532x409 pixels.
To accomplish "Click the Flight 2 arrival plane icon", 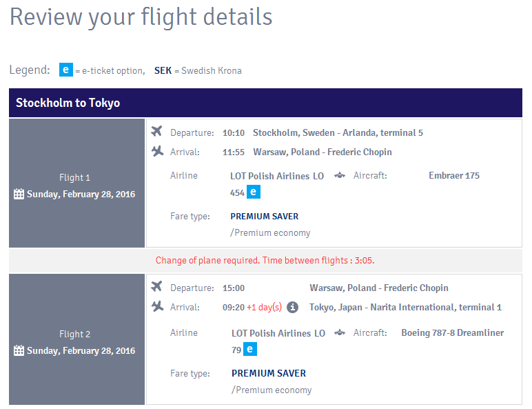I will [157, 306].
